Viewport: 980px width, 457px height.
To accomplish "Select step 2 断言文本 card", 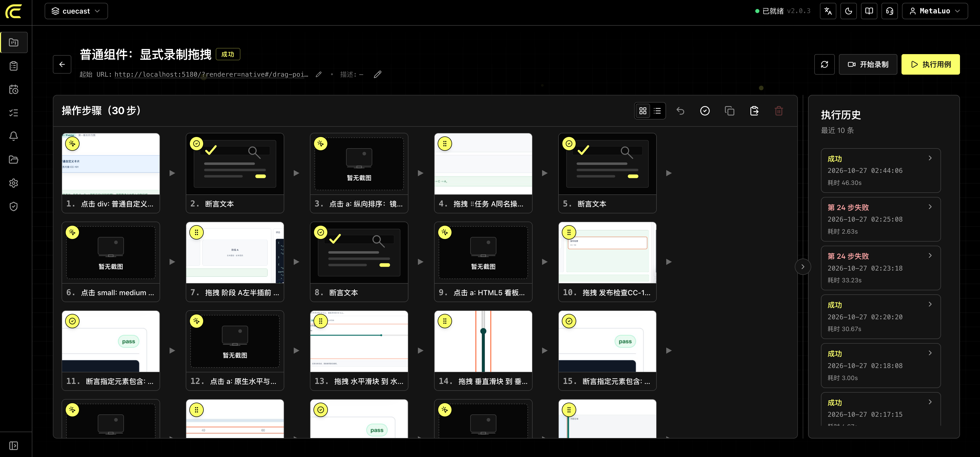I will (235, 173).
